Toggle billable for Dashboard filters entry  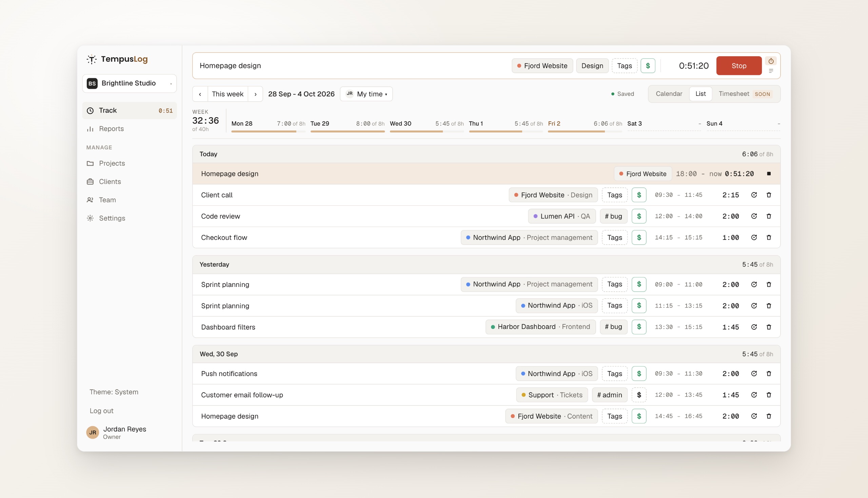click(x=639, y=327)
